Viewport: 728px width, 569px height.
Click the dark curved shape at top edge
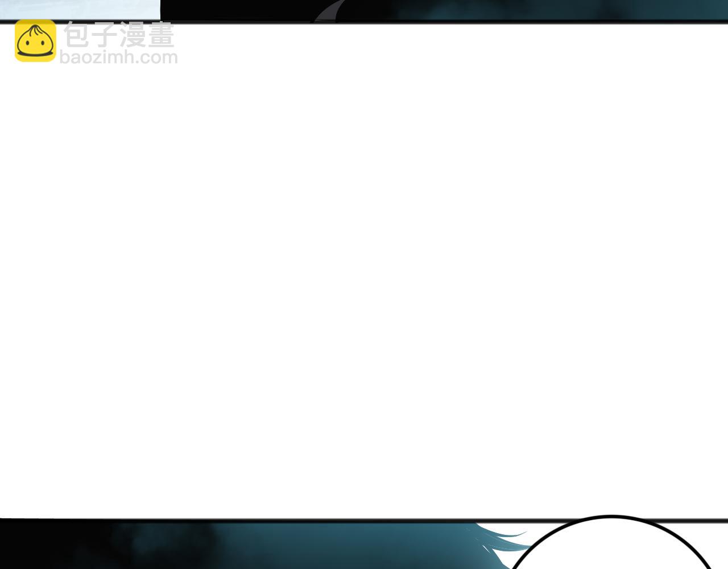point(330,11)
